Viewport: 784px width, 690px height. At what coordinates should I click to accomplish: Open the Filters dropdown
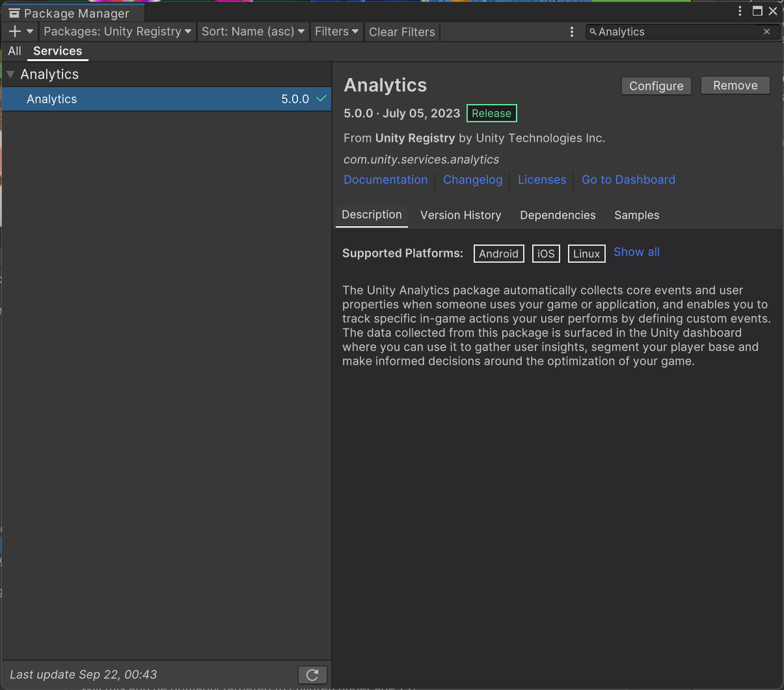point(336,31)
